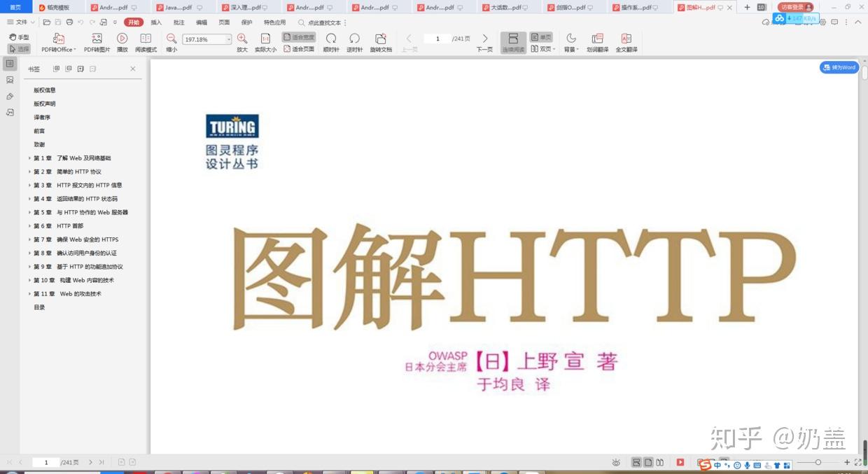The image size is (868, 474).
Task: Collapse all bookmarks icon in 书签 panel
Action: [69, 69]
